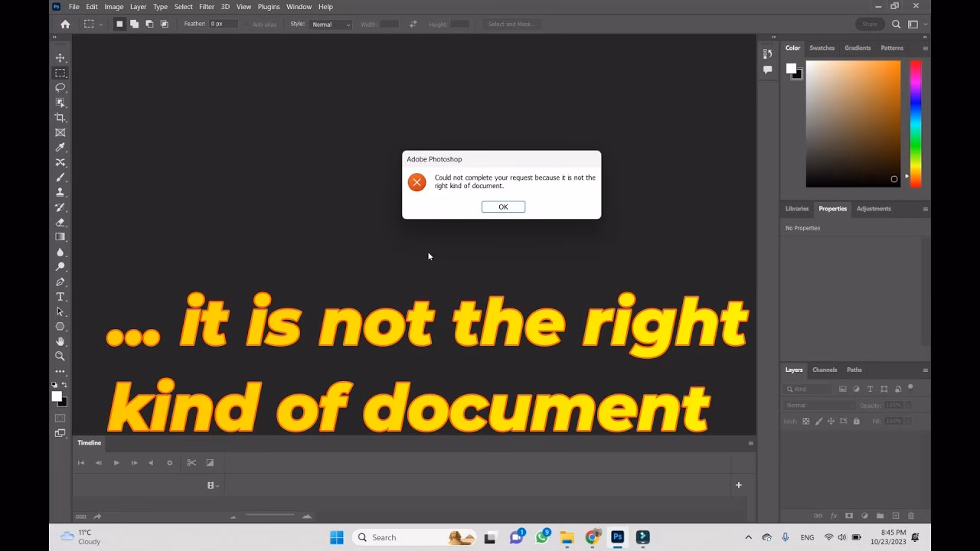Viewport: 980px width, 551px height.
Task: Enable Lock transparent pixels in Layers panel
Action: (x=805, y=420)
